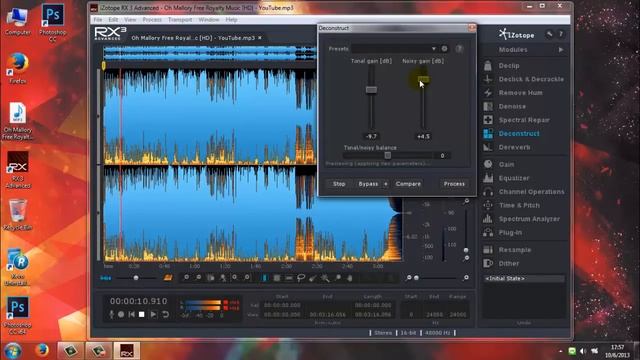Select the lasso selection tool
This screenshot has height=360, width=640.
pos(301,278)
